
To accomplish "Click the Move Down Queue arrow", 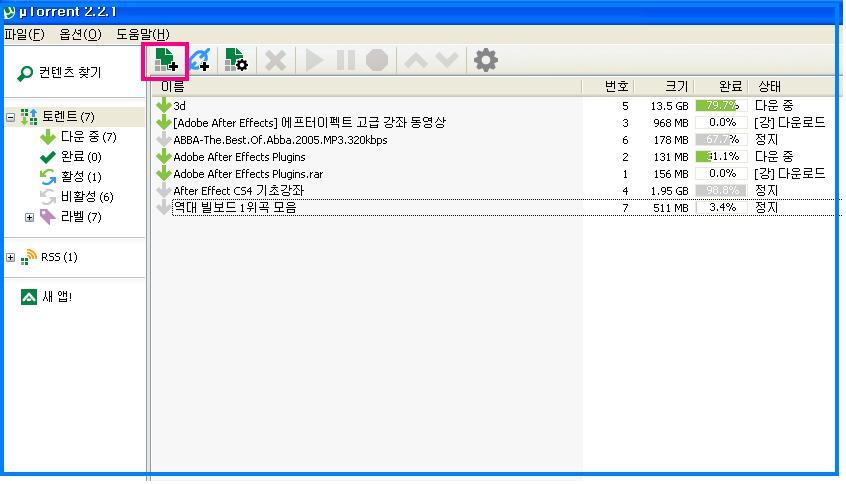I will click(447, 60).
